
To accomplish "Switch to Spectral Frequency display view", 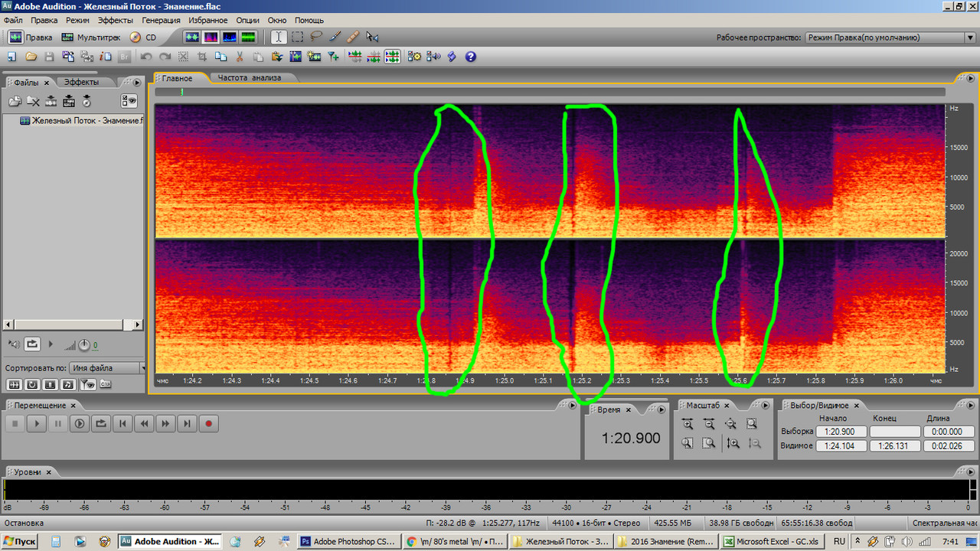I will 210,37.
